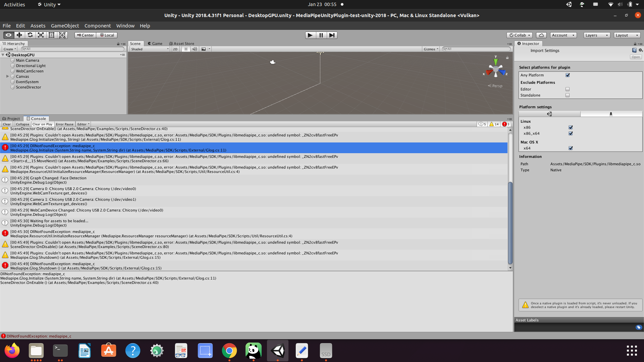Clear the Console messages
Image resolution: width=644 pixels, height=362 pixels.
[7, 124]
